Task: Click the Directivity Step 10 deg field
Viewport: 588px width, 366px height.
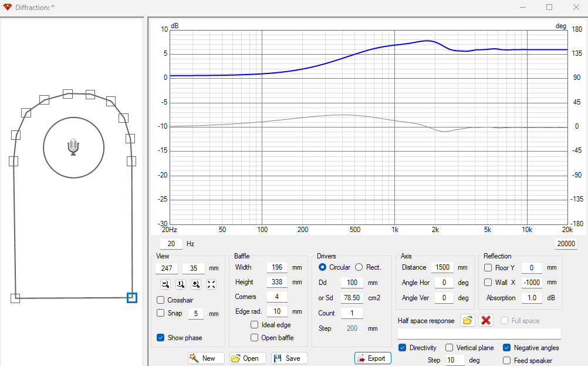Action: coord(455,360)
